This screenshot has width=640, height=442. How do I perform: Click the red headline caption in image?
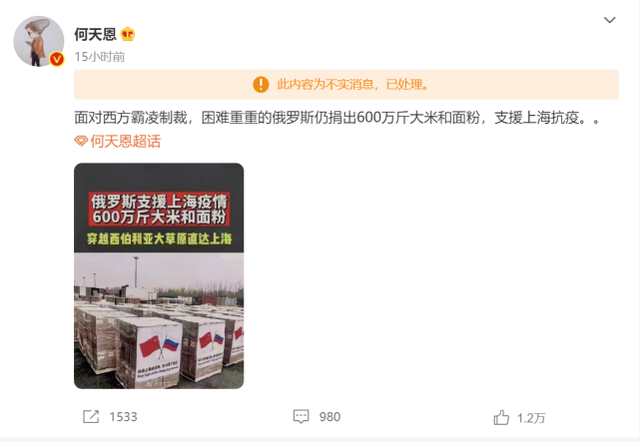tap(159, 209)
